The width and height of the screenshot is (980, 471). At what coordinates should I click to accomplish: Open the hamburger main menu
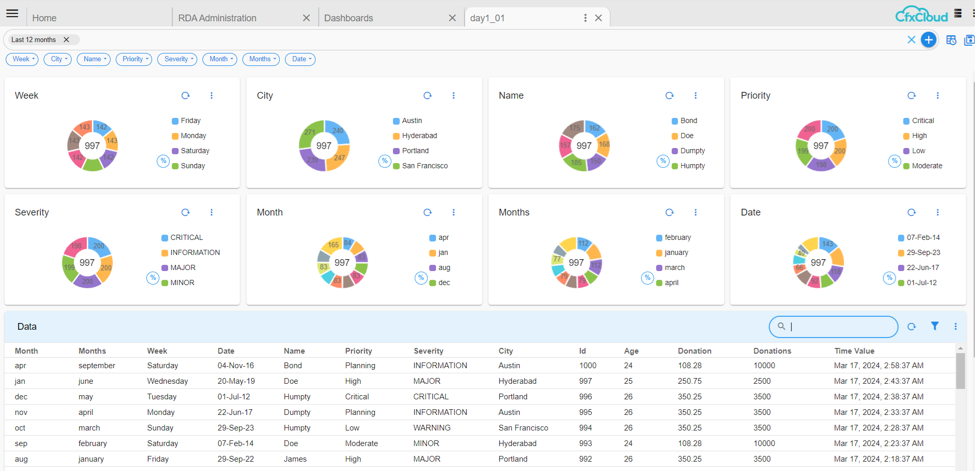(x=12, y=14)
